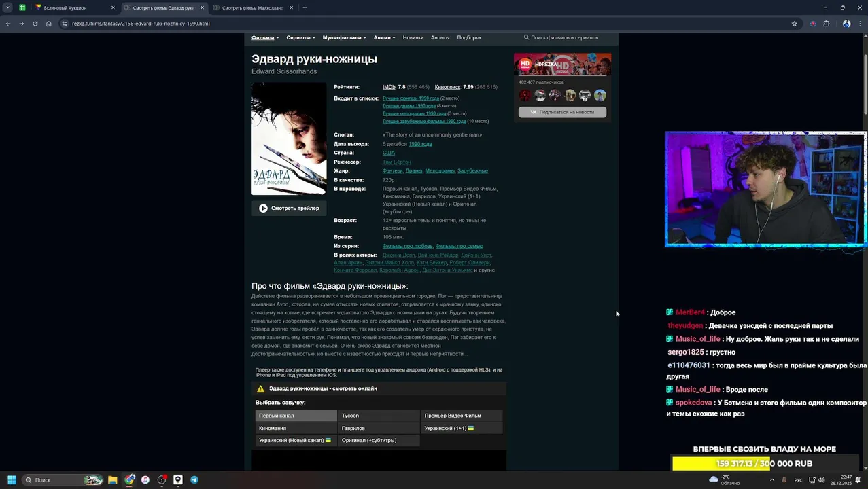The height and width of the screenshot is (489, 868).
Task: Expand the Мультфильмы menu
Action: [345, 37]
